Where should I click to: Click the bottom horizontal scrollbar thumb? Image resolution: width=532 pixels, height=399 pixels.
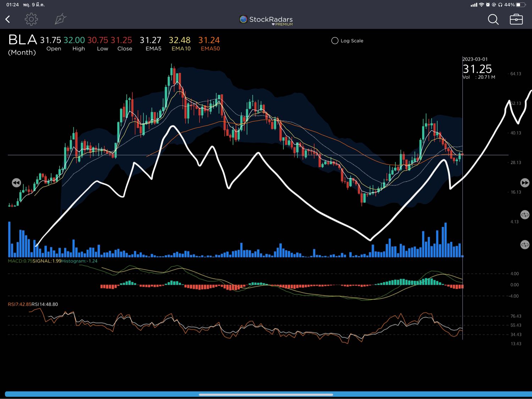click(266, 394)
